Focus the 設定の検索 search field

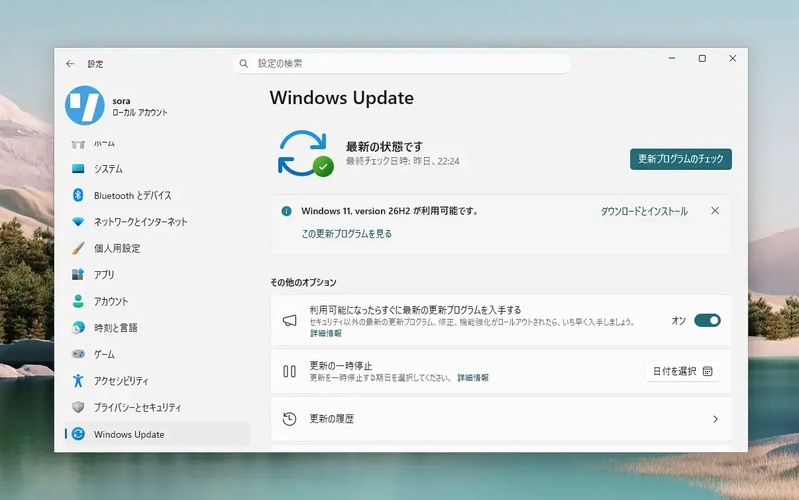coord(402,64)
